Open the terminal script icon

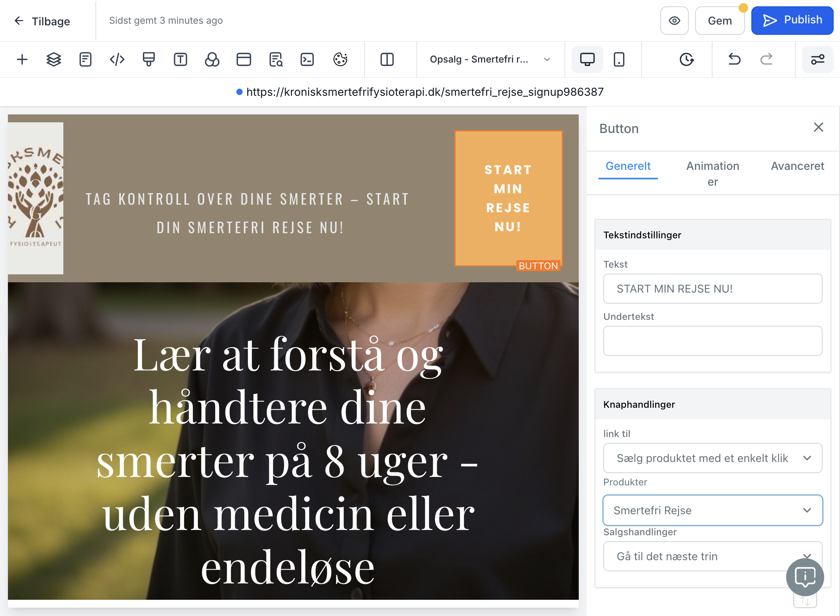[x=307, y=59]
